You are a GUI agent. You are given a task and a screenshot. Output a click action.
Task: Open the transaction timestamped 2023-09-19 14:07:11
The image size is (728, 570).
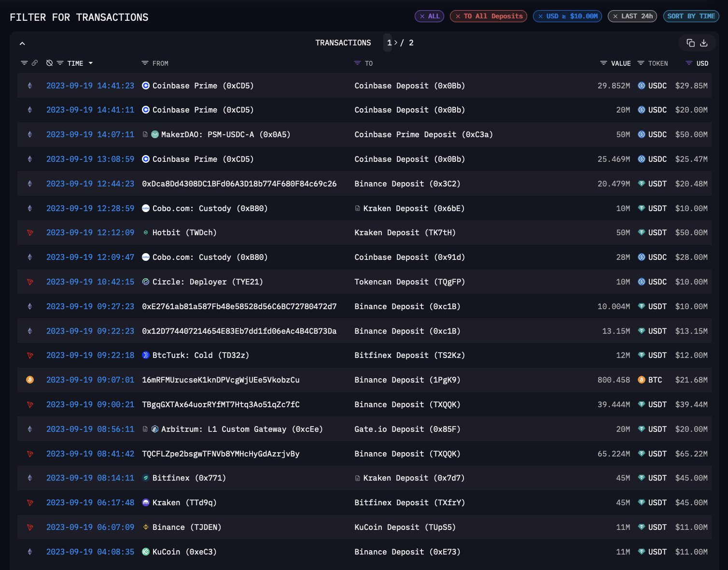coord(90,134)
